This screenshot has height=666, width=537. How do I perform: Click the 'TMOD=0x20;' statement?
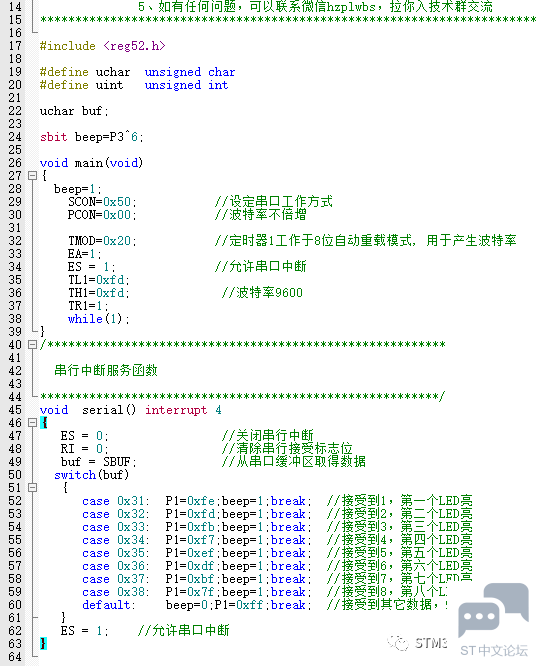tap(102, 241)
